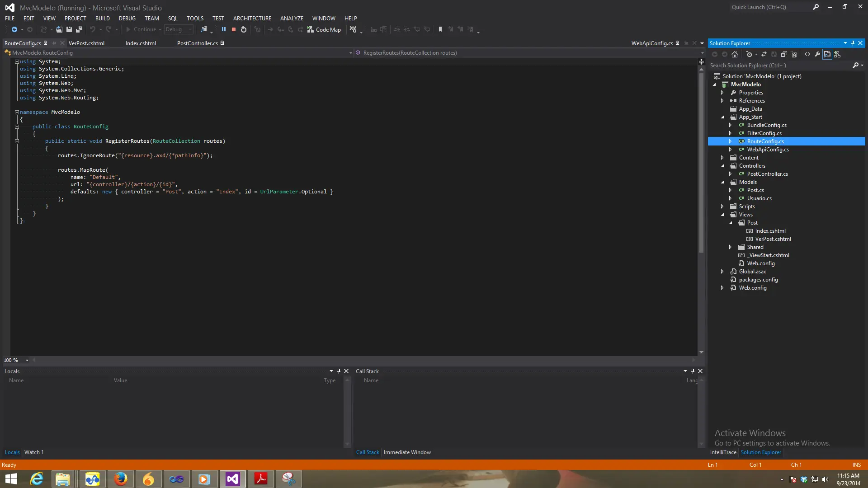The width and height of the screenshot is (868, 488).
Task: Click the editor vertical scrollbar thumb
Action: pyautogui.click(x=701, y=163)
